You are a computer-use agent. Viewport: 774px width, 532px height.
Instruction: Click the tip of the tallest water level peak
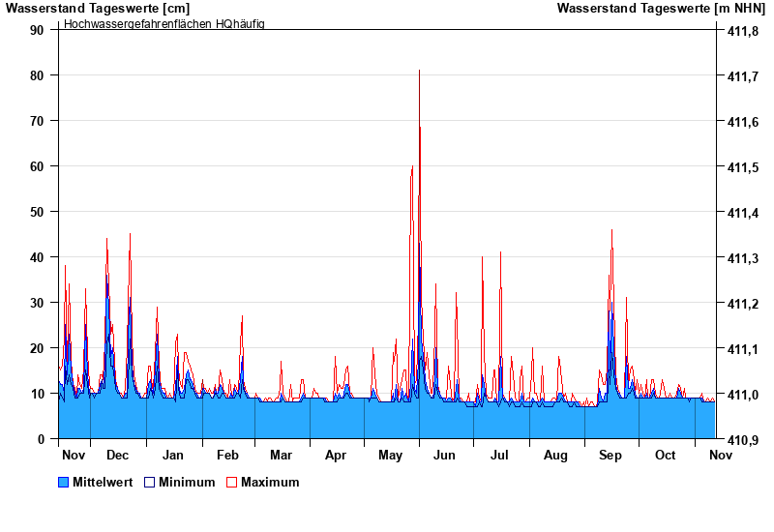pos(419,71)
